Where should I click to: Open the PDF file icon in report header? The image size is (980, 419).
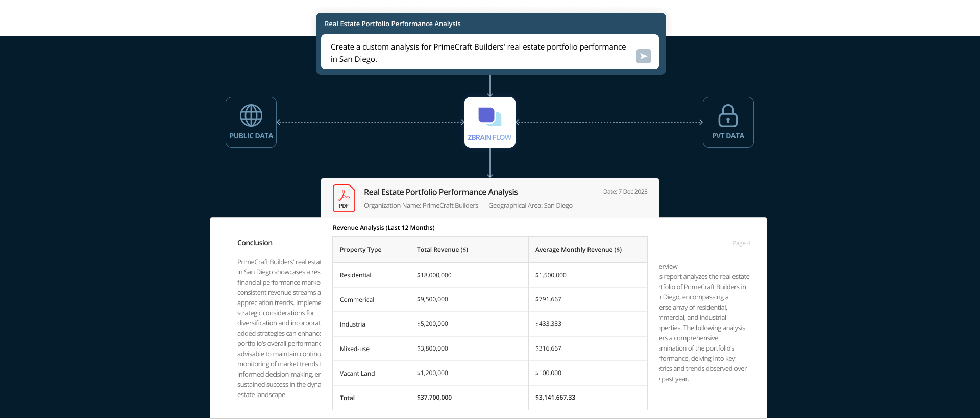click(x=344, y=198)
